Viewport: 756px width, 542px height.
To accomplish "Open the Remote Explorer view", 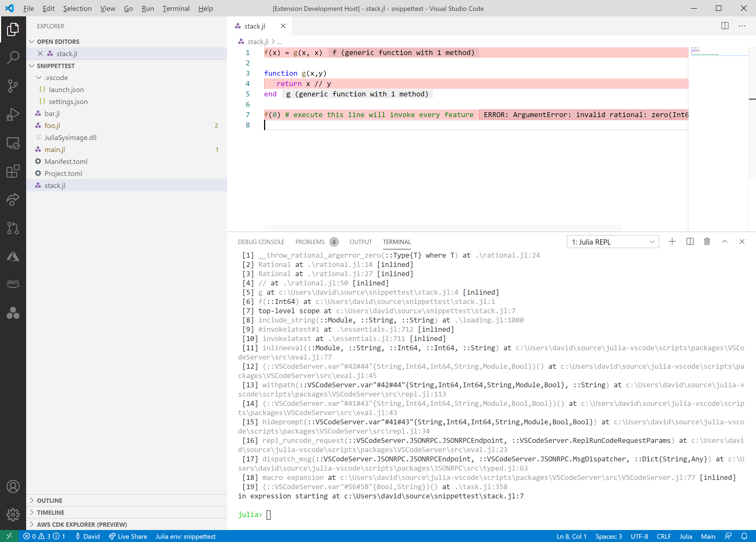I will coord(13,142).
